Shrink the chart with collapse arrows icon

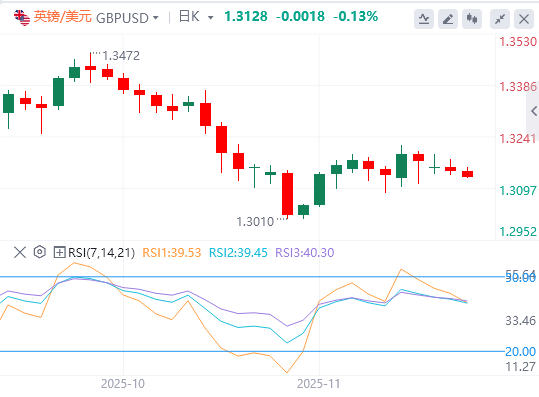click(x=500, y=19)
